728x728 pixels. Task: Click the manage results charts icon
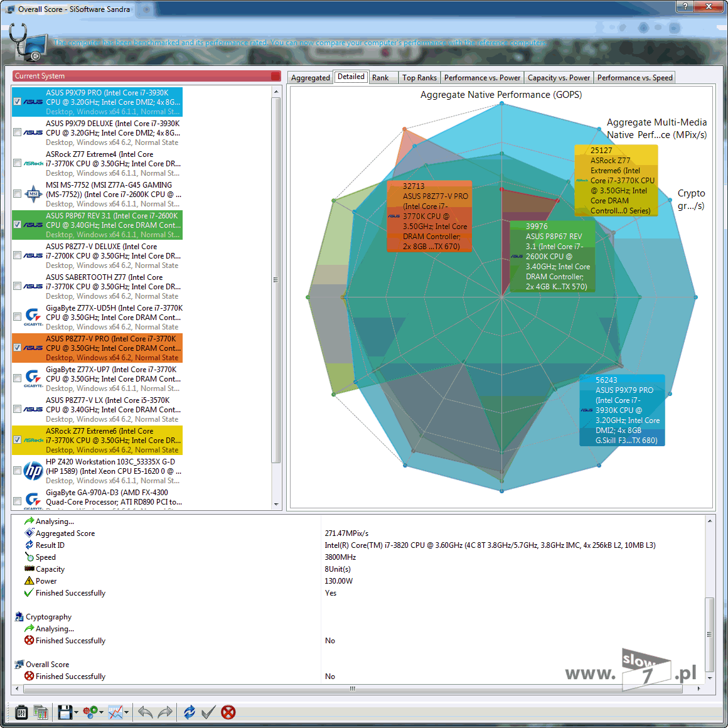point(41,712)
